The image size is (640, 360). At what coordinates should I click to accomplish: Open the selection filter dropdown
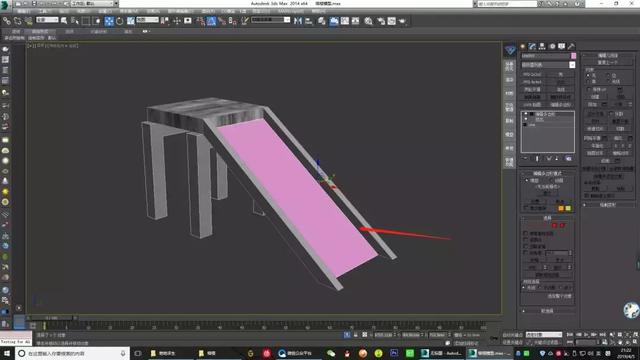[x=47, y=20]
